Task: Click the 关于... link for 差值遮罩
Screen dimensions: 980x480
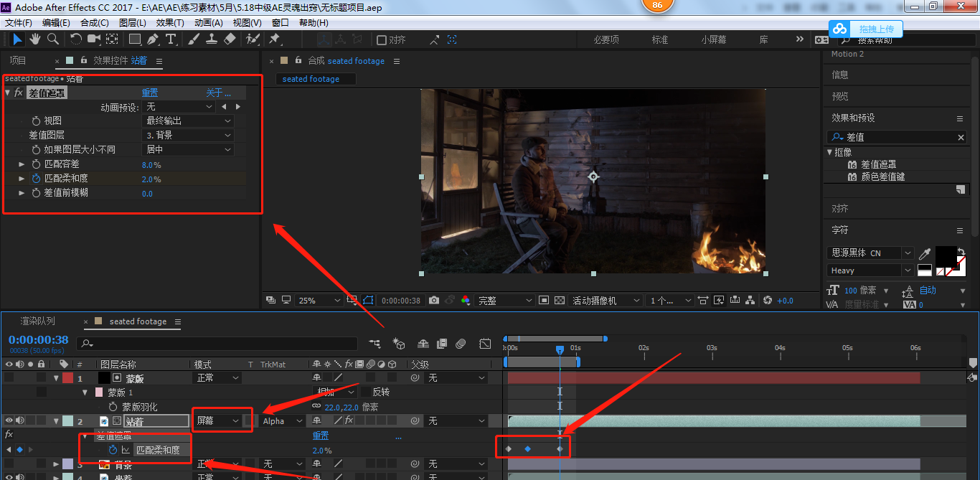Action: pyautogui.click(x=218, y=93)
